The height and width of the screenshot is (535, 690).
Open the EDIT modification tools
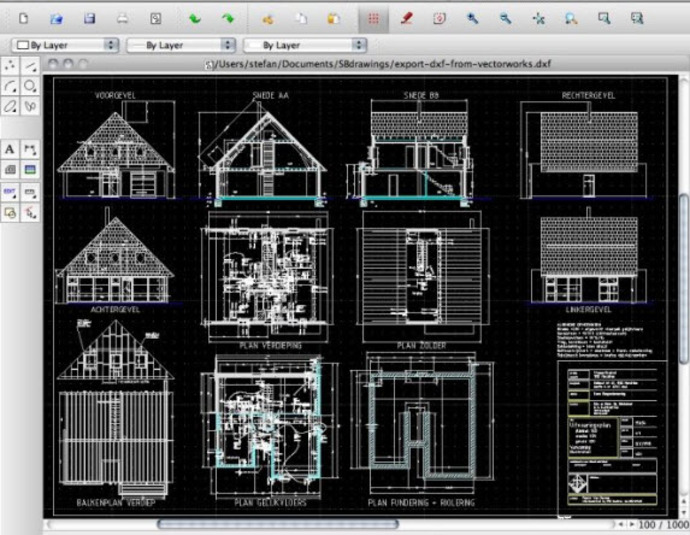(x=10, y=192)
